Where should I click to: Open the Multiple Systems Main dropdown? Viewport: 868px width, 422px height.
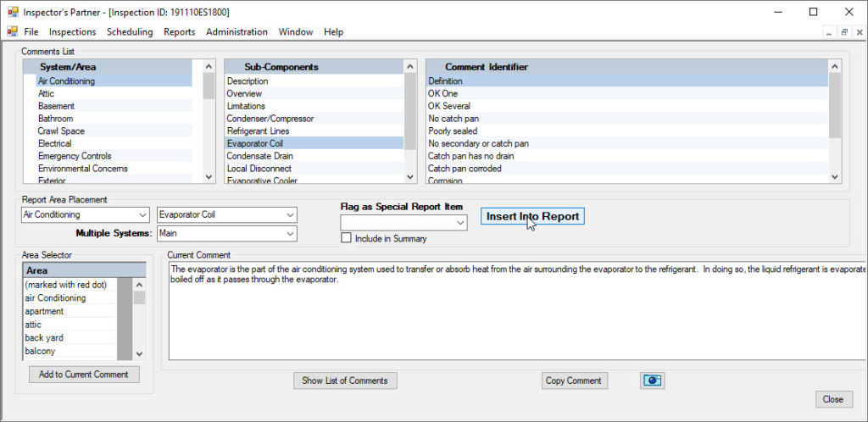pyautogui.click(x=291, y=233)
